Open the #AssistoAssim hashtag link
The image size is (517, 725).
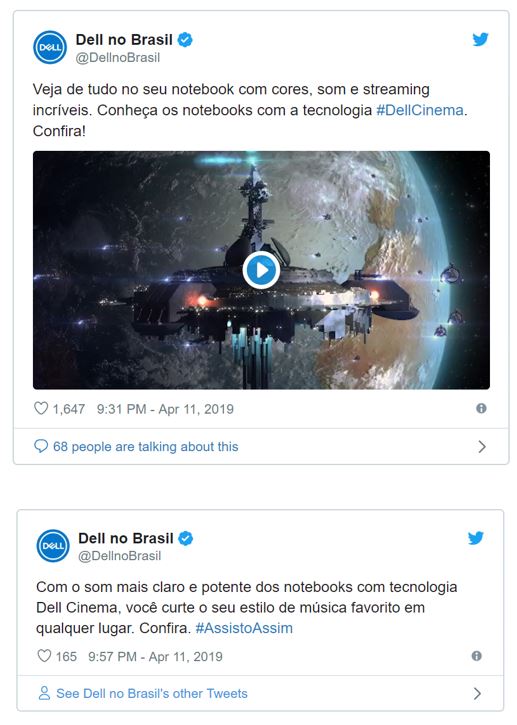click(x=244, y=628)
